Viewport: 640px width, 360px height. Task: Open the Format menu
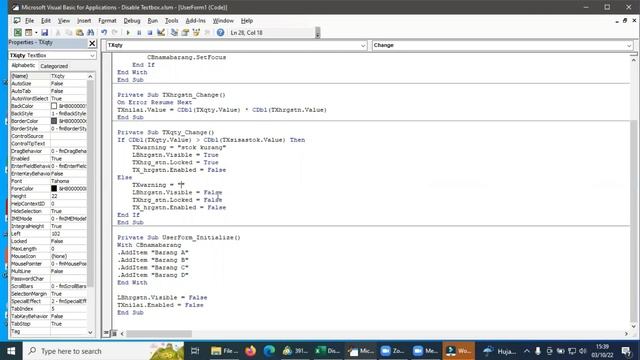point(107,20)
